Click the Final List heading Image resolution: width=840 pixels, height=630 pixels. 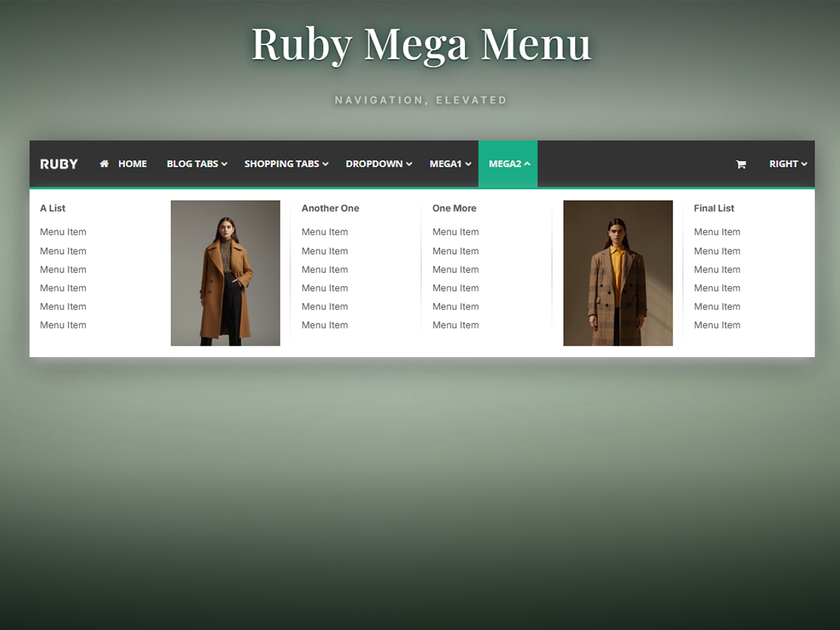[714, 208]
